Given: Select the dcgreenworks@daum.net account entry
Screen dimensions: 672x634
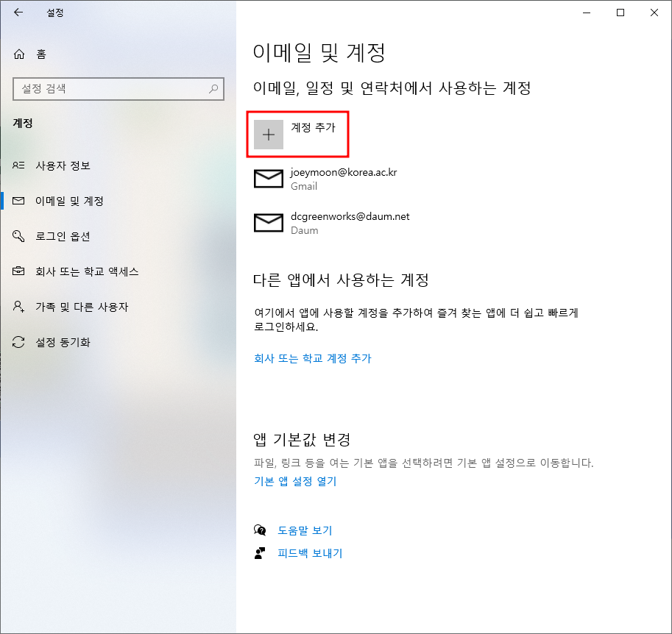Looking at the screenshot, I should 332,223.
